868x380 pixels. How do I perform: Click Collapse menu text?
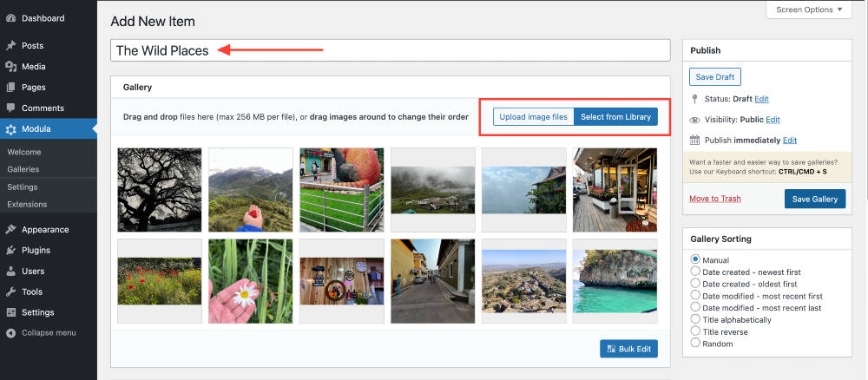point(49,333)
